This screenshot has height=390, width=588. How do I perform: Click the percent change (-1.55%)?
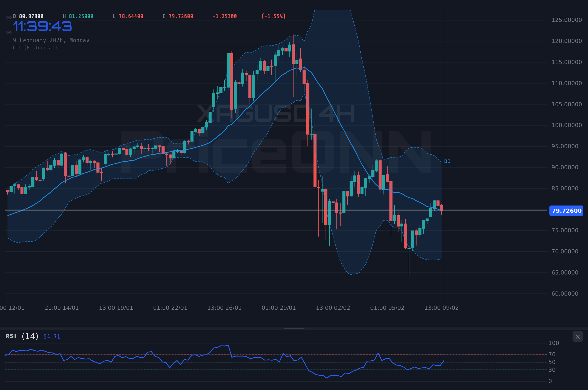point(274,16)
